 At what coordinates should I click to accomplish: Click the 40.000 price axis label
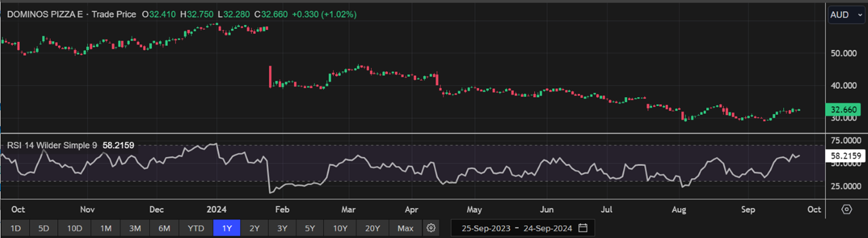tap(844, 86)
